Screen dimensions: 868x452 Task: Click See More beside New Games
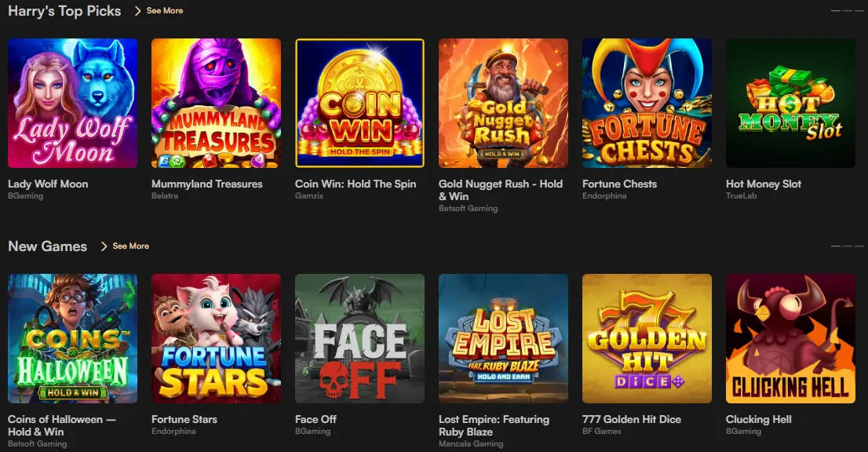coord(131,246)
